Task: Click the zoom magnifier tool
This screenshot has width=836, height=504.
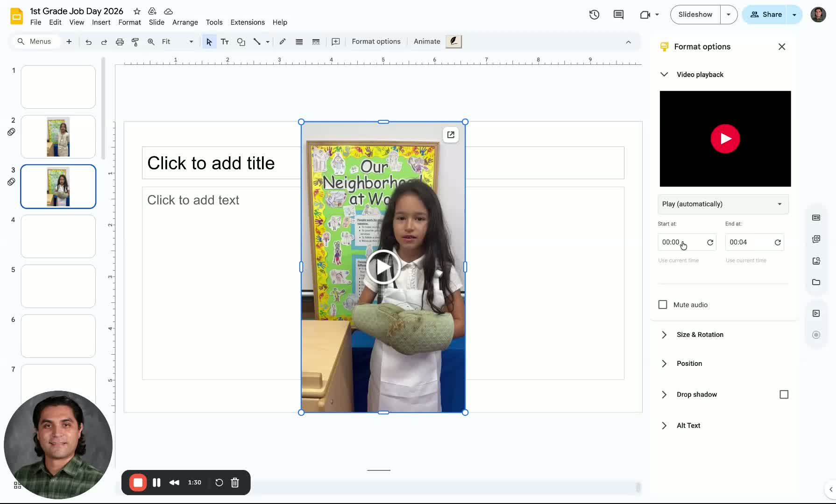Action: [151, 42]
